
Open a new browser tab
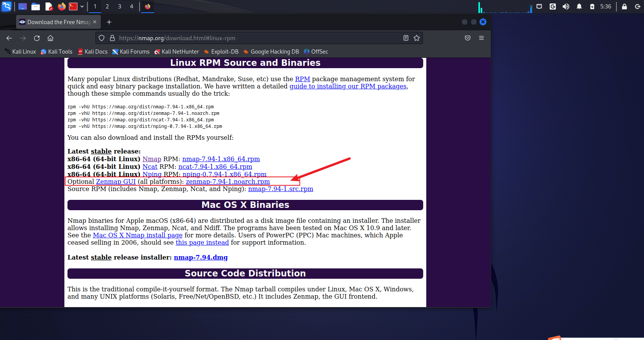pyautogui.click(x=109, y=22)
